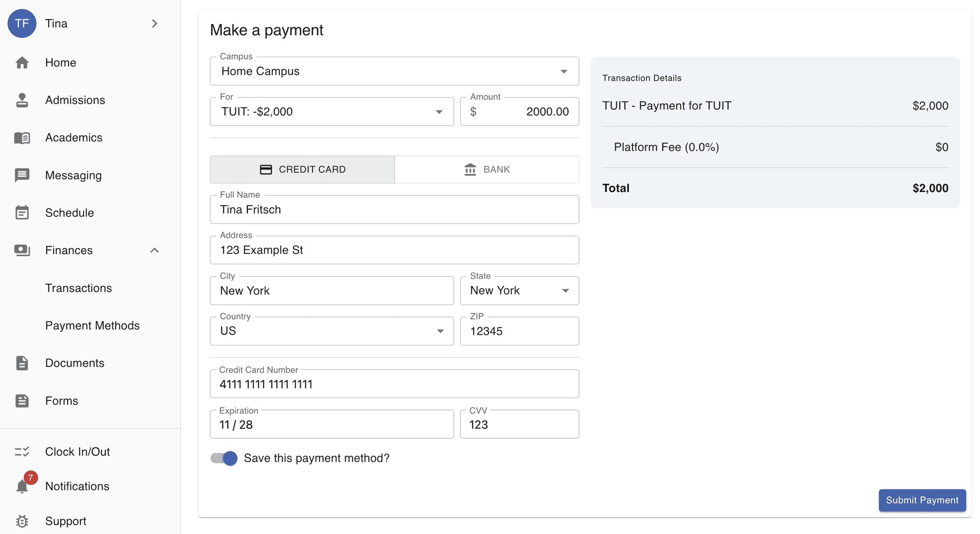The width and height of the screenshot is (980, 534).
Task: Click the Notifications bell icon
Action: (x=22, y=487)
